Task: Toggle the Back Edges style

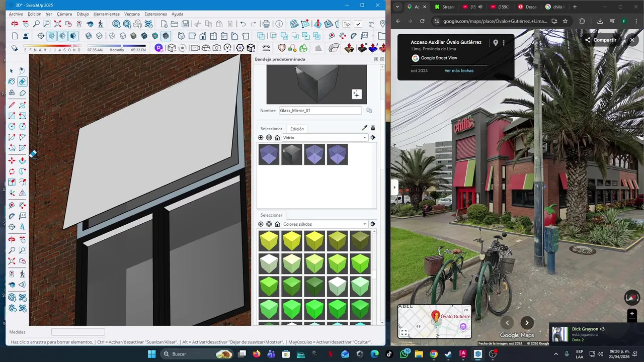Action: (x=100, y=36)
